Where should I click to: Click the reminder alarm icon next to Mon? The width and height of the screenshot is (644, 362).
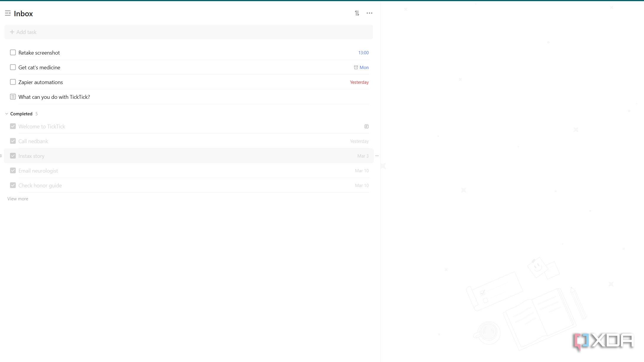[x=356, y=68]
